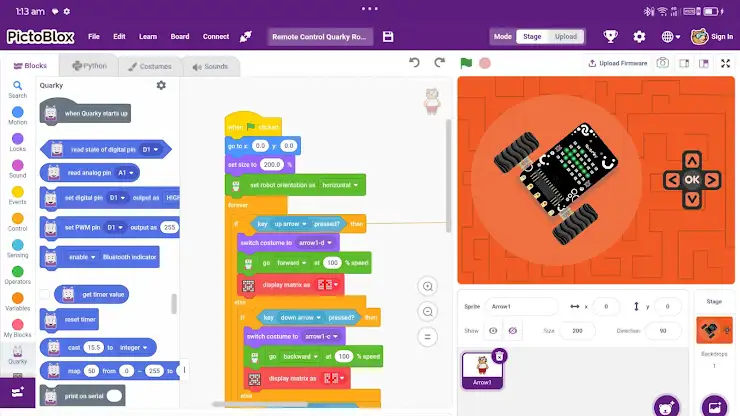740x416 pixels.
Task: Select the Events block category
Action: click(x=17, y=195)
